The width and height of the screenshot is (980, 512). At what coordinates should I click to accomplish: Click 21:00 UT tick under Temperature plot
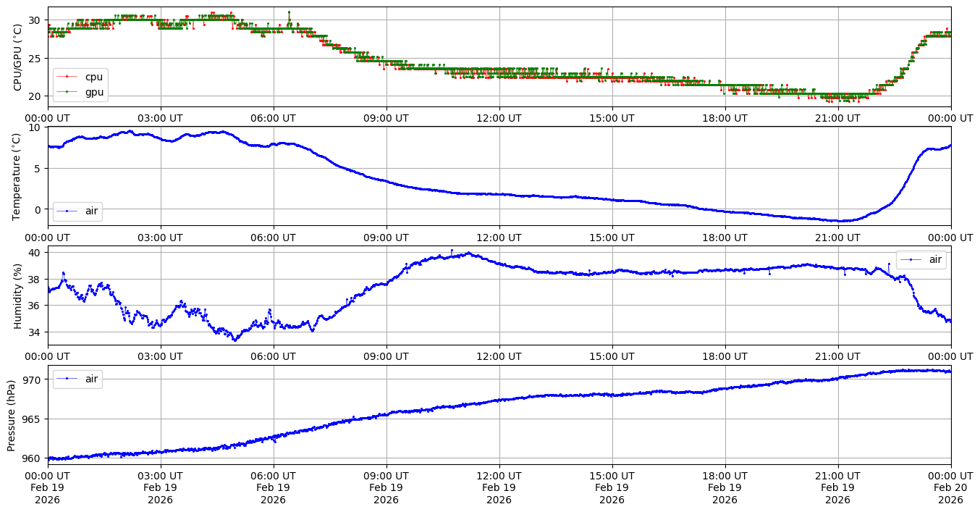tap(837, 237)
